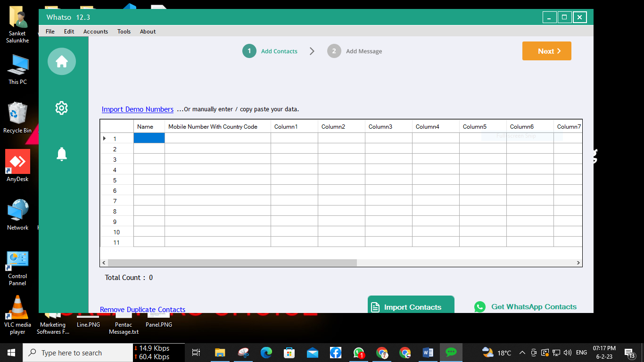Click the Remove Duplicate Contacts link
Image resolution: width=644 pixels, height=362 pixels.
(x=142, y=310)
